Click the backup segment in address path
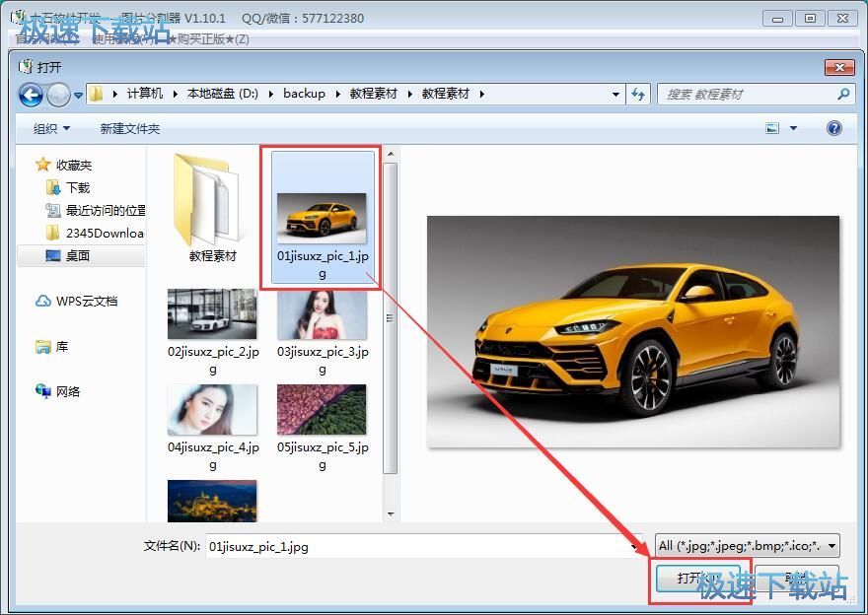 (x=304, y=94)
